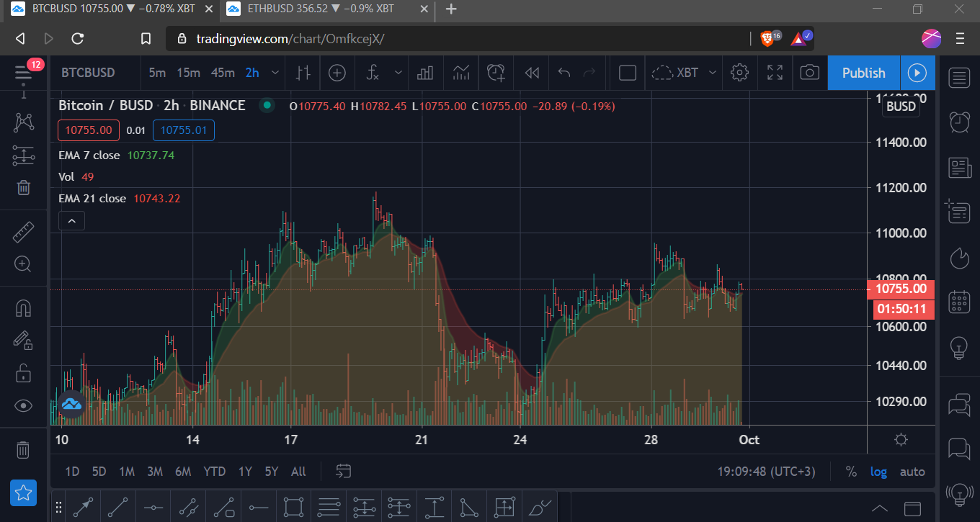The image size is (980, 522).
Task: Click the BTCBUSD symbol search field
Action: [x=88, y=73]
